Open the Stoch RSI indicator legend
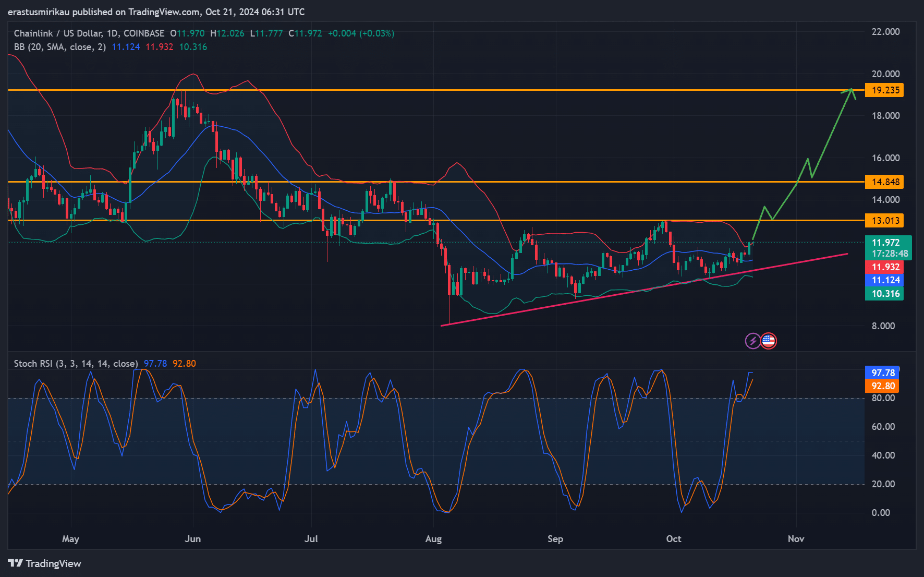The height and width of the screenshot is (577, 924). point(76,364)
